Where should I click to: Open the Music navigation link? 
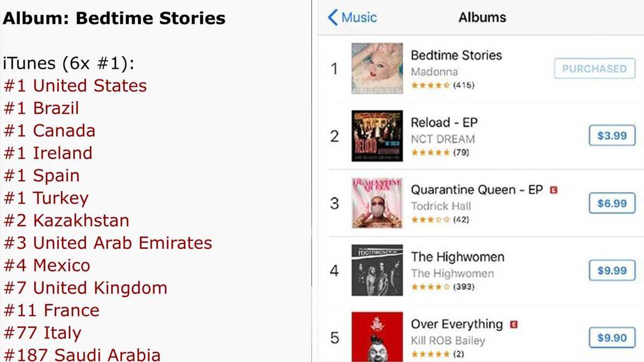click(354, 17)
